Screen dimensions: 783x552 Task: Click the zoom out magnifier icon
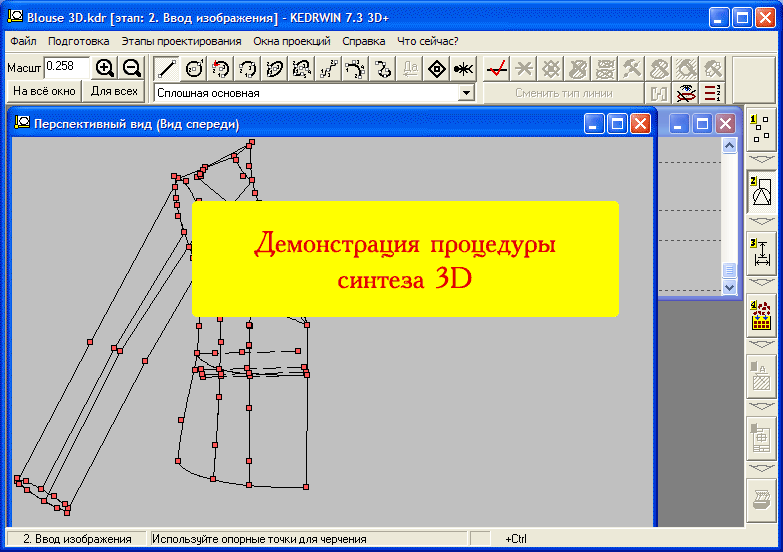point(131,68)
